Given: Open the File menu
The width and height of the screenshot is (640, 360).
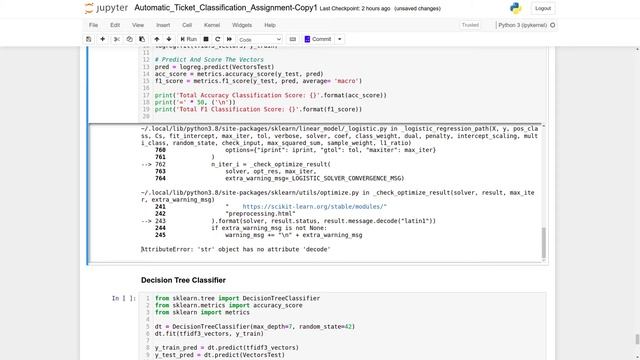Looking at the screenshot, I should coord(93,25).
